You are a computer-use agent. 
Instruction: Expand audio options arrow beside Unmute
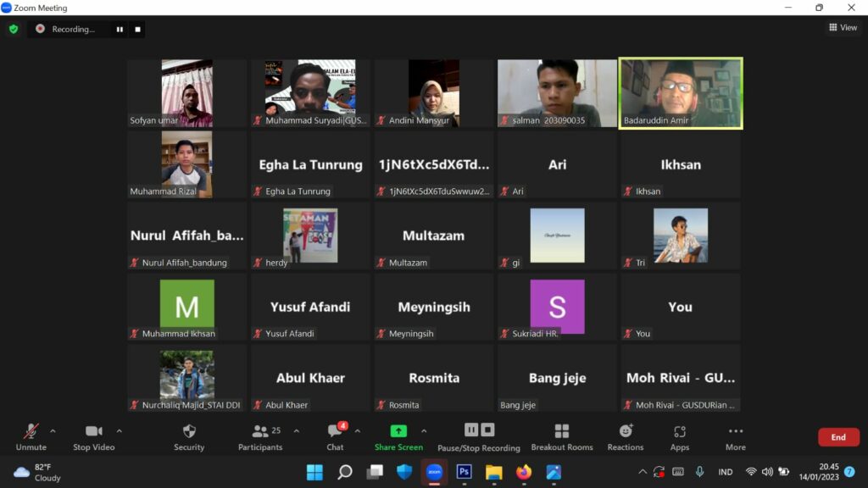[53, 430]
